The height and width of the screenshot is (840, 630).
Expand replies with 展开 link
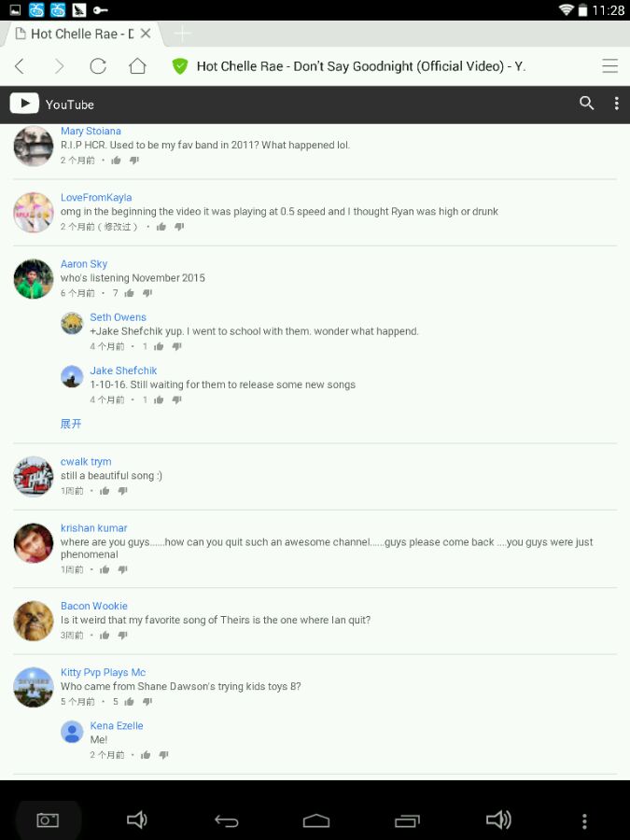pyautogui.click(x=71, y=424)
